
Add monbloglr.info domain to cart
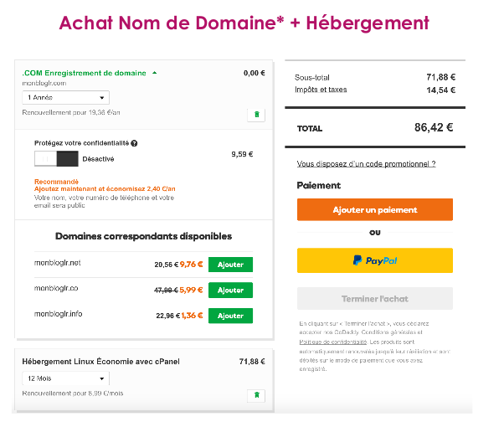click(230, 316)
